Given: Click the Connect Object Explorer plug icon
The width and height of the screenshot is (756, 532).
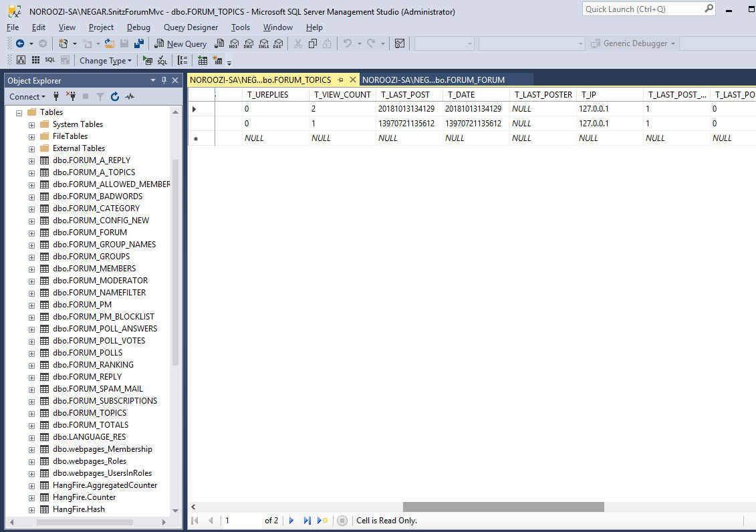Looking at the screenshot, I should pos(56,96).
